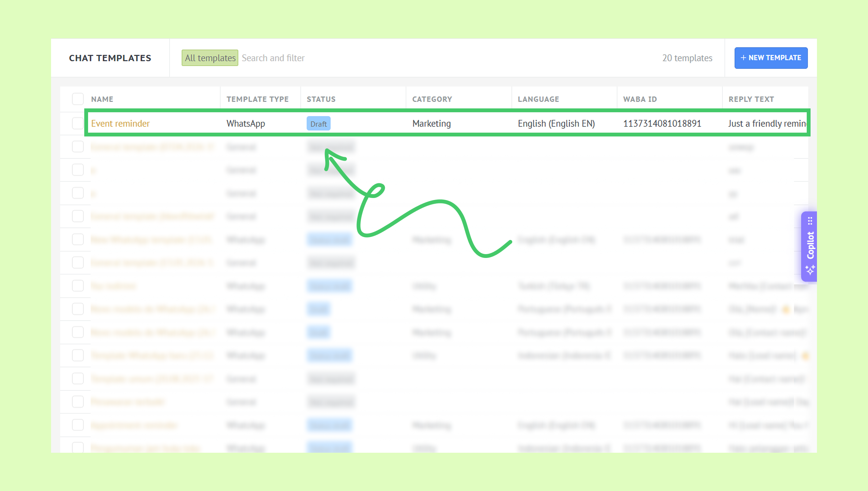The width and height of the screenshot is (868, 491).
Task: Sort by the Status column header
Action: 321,99
